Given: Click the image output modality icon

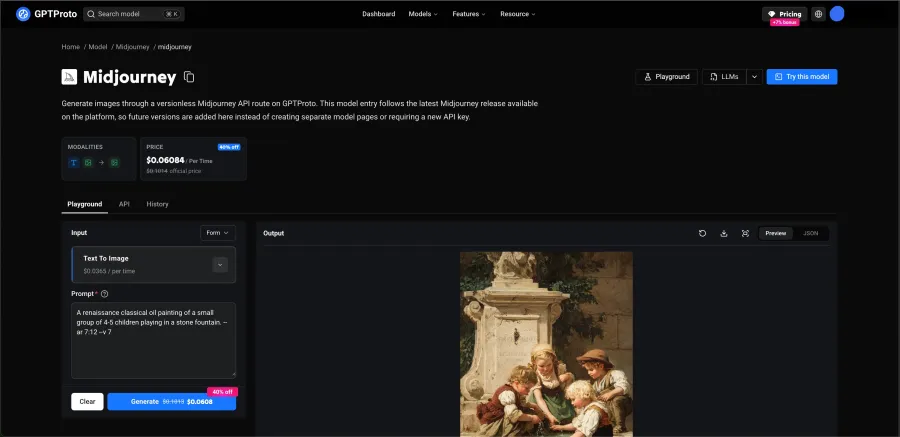Looking at the screenshot, I should (115, 163).
